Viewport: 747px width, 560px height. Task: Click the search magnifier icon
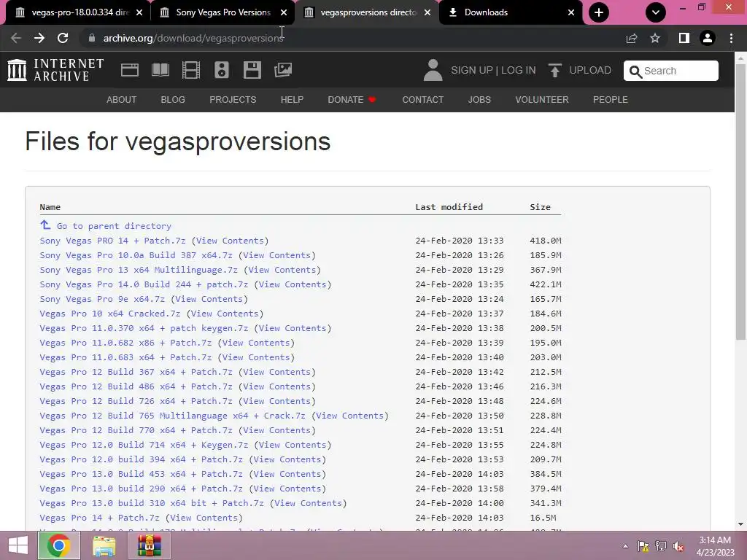(x=635, y=71)
